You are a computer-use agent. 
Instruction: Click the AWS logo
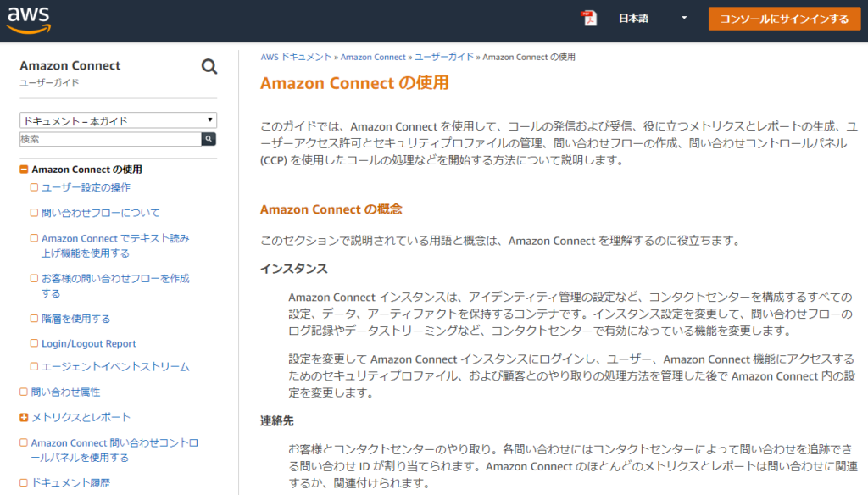tap(29, 20)
